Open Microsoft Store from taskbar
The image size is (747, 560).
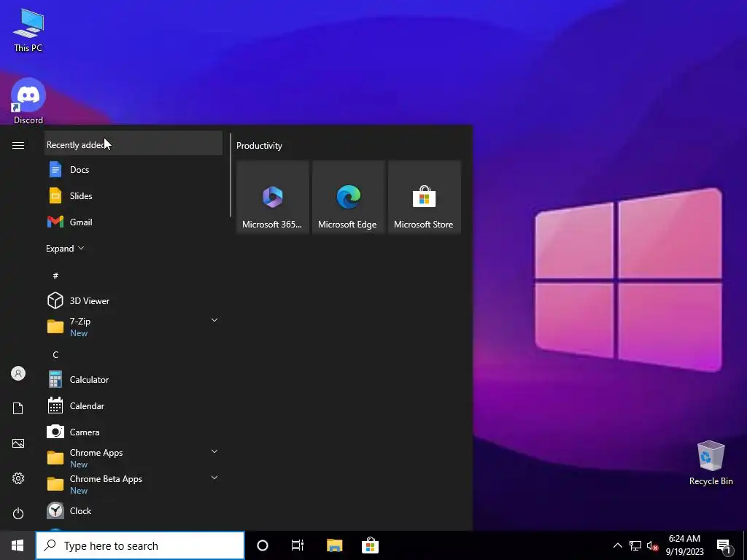pos(370,545)
